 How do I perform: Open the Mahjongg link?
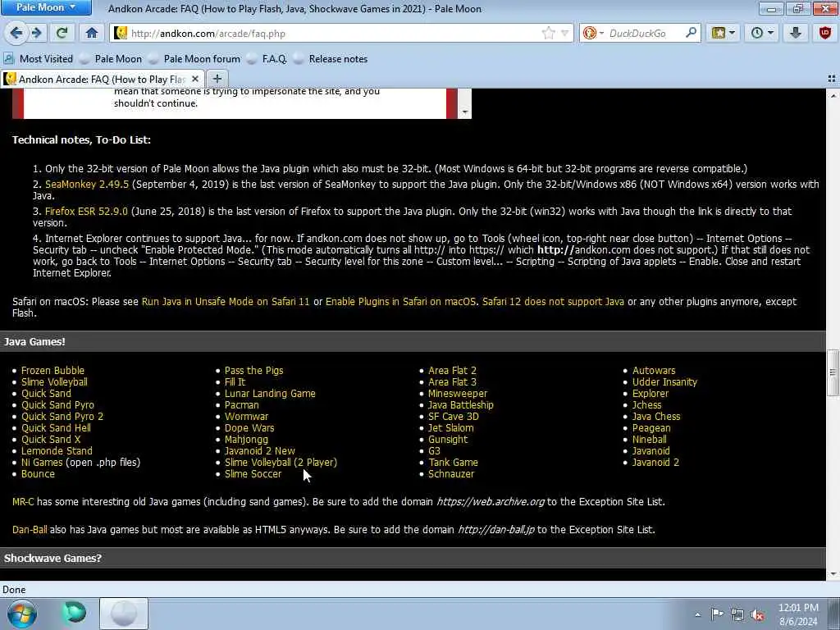(246, 440)
